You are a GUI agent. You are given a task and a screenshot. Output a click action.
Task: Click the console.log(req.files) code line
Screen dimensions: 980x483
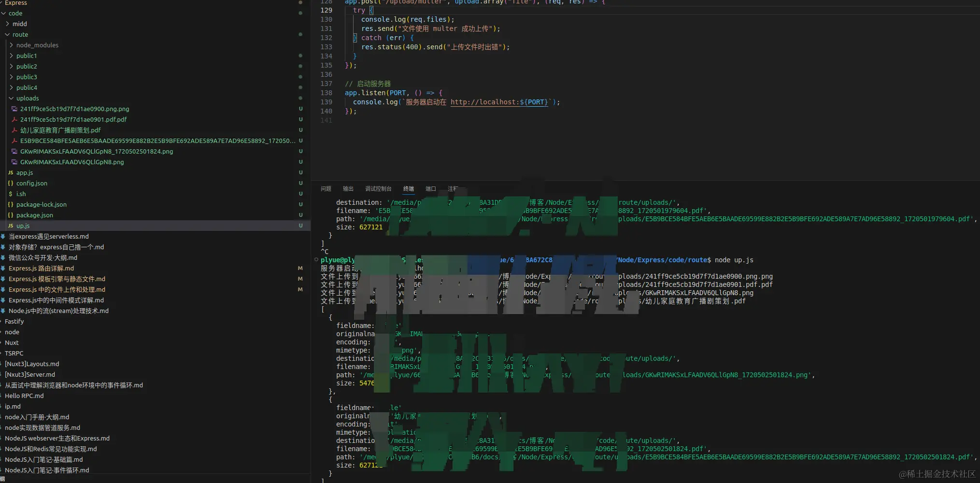click(x=408, y=20)
